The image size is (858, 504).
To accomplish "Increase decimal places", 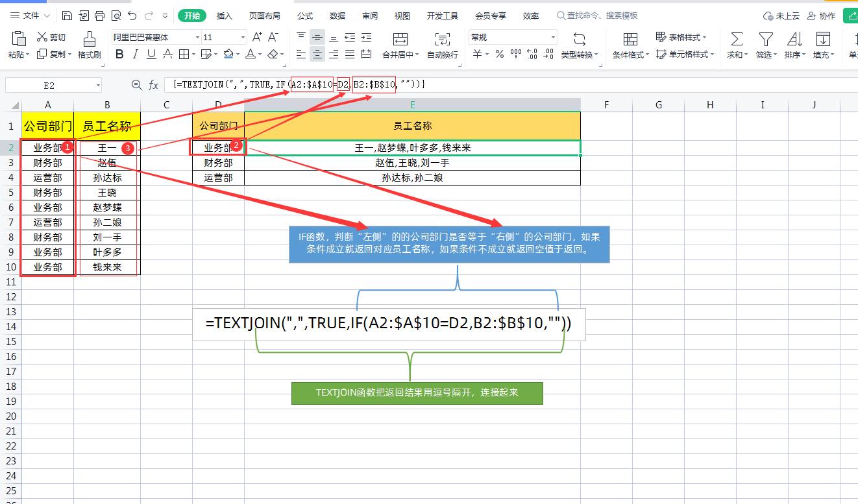I will (x=532, y=54).
